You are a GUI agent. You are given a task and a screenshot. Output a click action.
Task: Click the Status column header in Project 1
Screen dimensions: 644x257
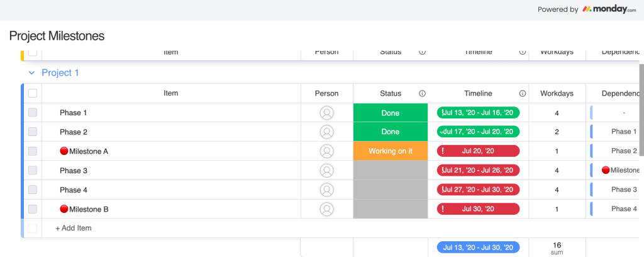point(390,93)
